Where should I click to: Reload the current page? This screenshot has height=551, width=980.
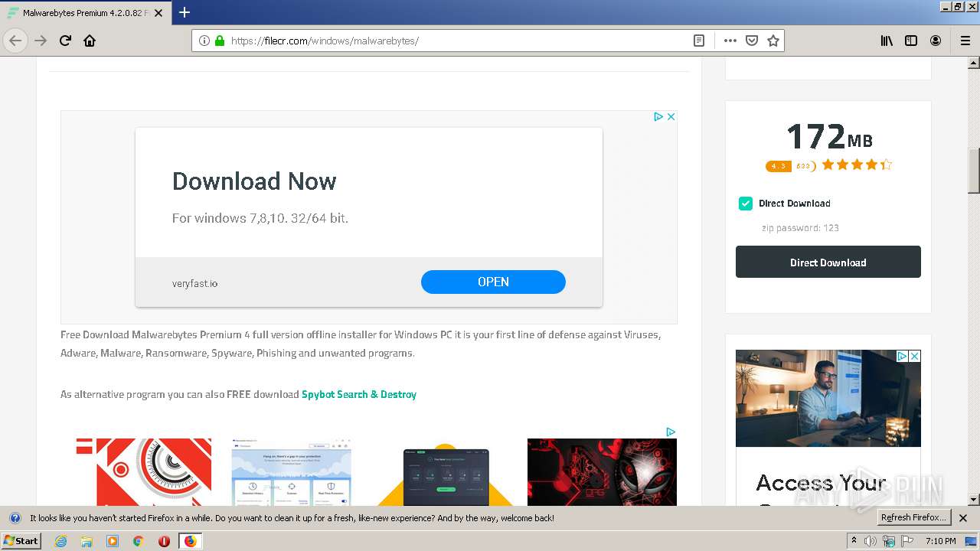pyautogui.click(x=65, y=41)
